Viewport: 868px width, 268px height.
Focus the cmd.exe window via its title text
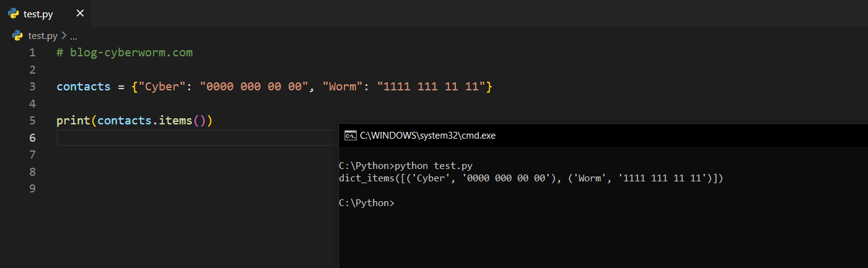coord(427,136)
